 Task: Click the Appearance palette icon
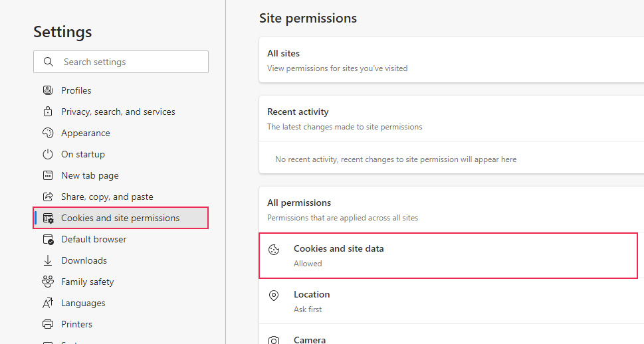click(x=48, y=133)
